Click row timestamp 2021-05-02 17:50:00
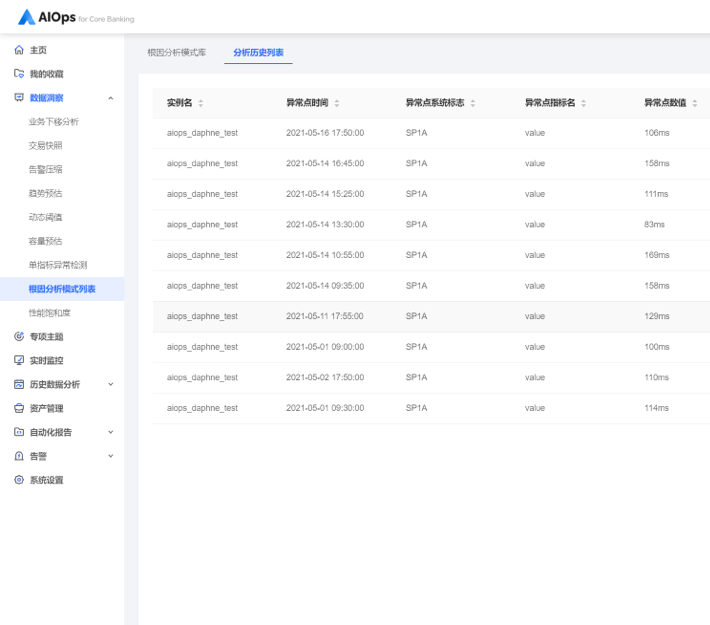This screenshot has width=710, height=625. [x=325, y=377]
